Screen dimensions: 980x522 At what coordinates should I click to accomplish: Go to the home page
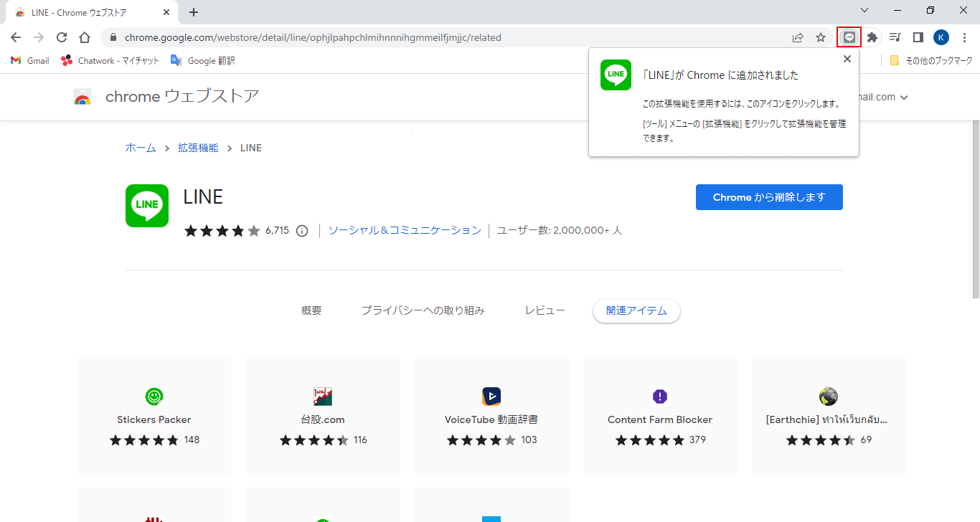click(x=85, y=37)
